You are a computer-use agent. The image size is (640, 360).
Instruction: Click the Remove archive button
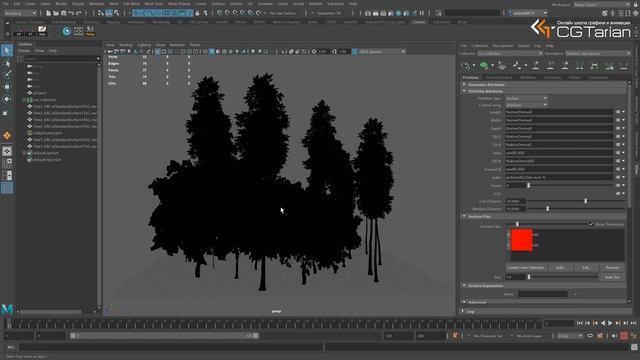[x=612, y=268]
